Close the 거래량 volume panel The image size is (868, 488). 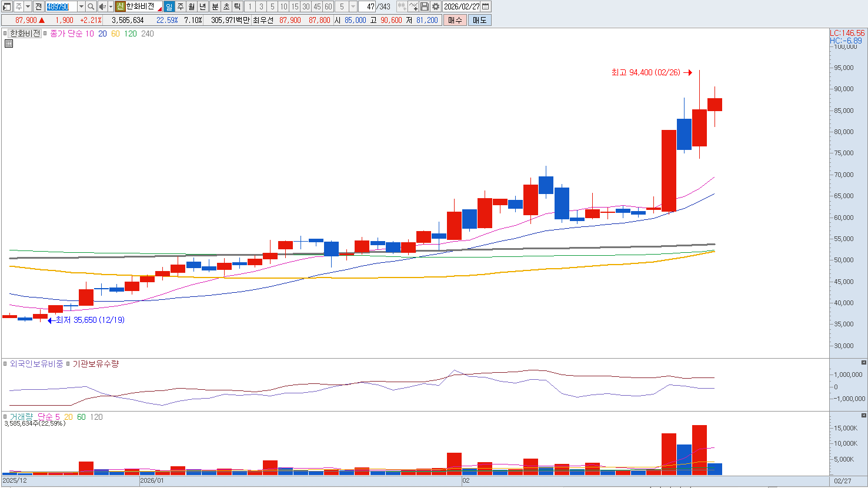[x=863, y=416]
